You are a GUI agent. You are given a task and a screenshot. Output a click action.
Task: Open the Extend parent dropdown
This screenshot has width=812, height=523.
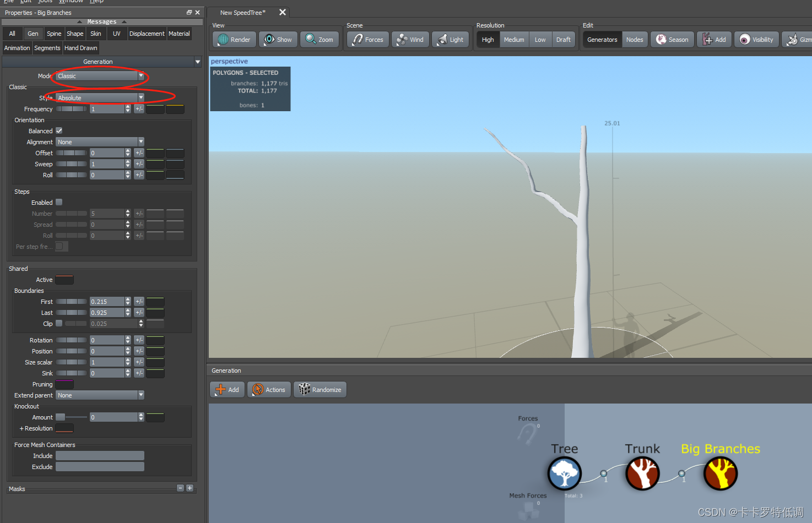100,395
